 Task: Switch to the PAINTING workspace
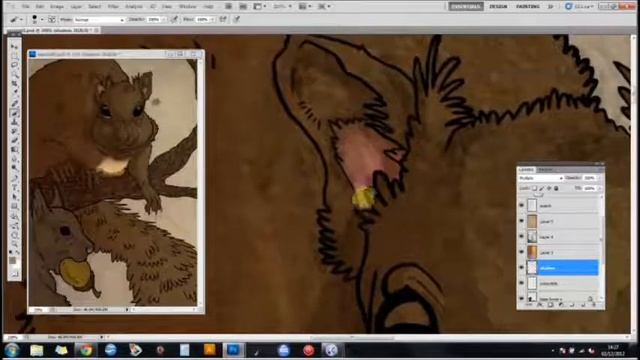tap(528, 7)
